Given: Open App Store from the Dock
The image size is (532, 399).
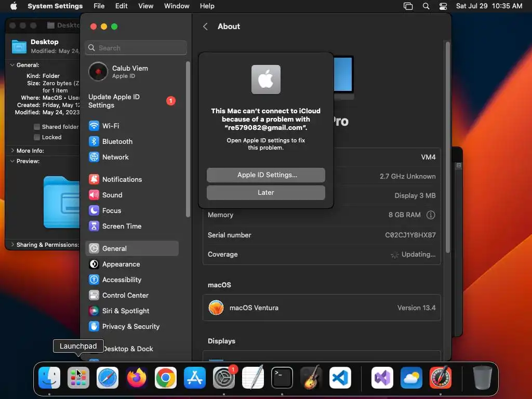Looking at the screenshot, I should (195, 378).
